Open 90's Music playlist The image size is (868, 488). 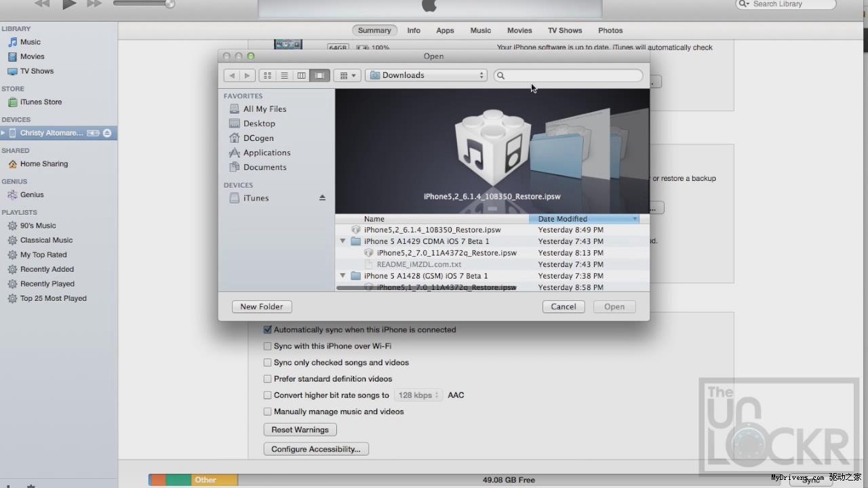pos(38,226)
